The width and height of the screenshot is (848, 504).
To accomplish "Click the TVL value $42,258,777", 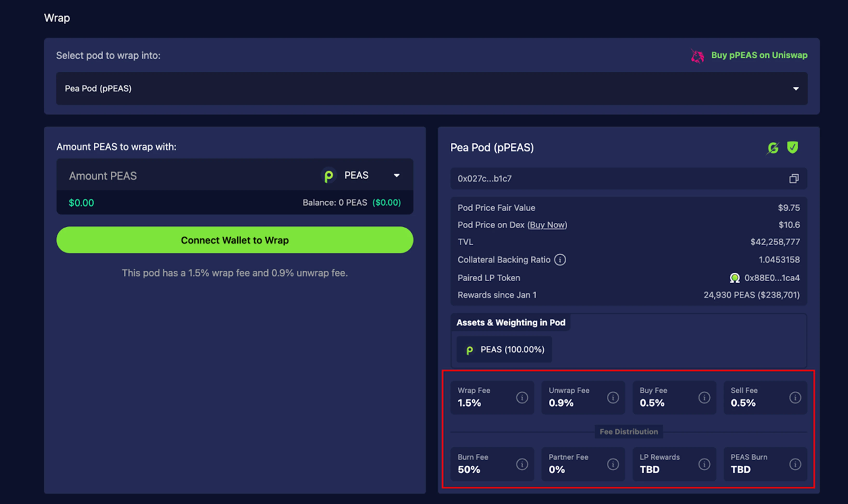I will point(775,242).
